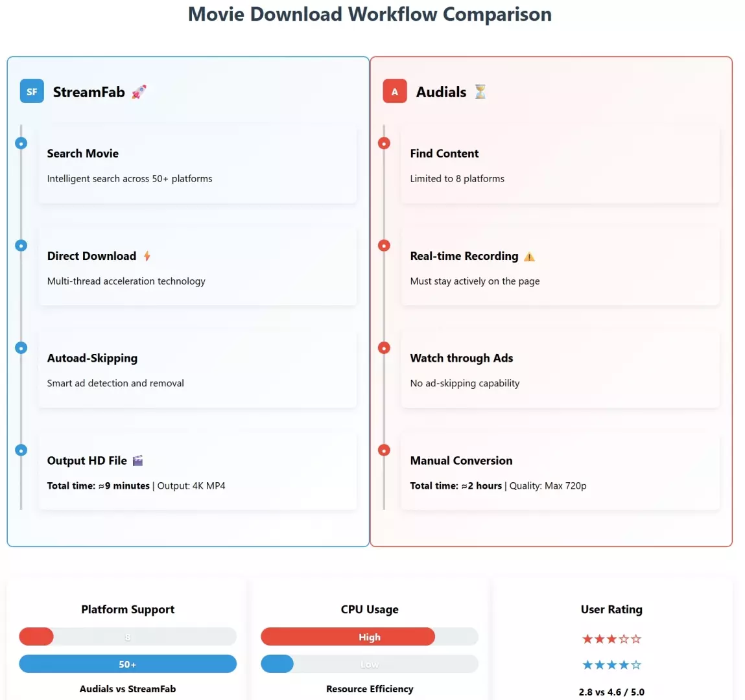Click 'Must stay actively on the page' text
The image size is (745, 700).
tap(475, 281)
